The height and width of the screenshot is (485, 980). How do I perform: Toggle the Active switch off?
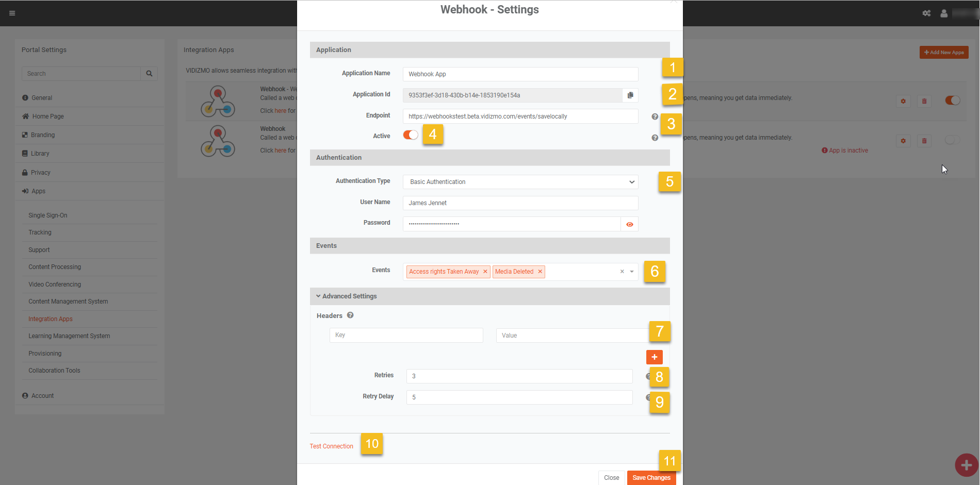pyautogui.click(x=411, y=135)
